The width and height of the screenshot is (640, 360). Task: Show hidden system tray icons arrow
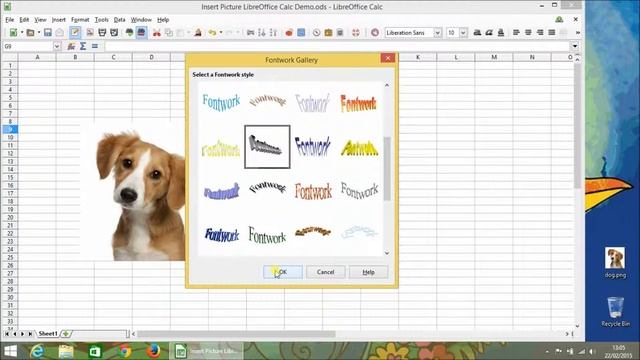click(547, 351)
